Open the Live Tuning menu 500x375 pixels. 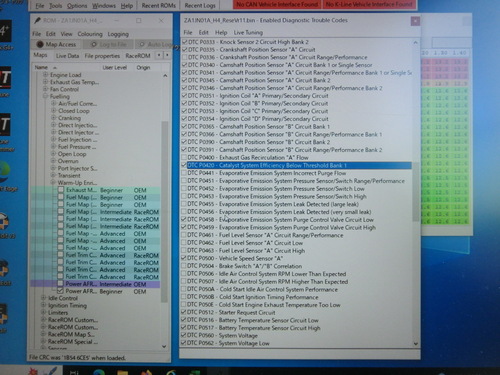point(248,32)
